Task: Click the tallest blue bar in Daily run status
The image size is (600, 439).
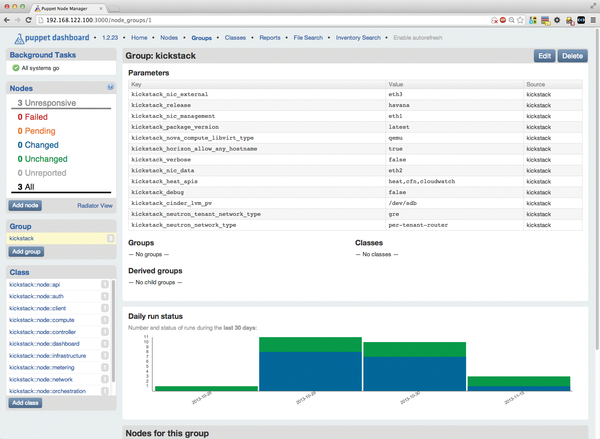Action: (310, 371)
